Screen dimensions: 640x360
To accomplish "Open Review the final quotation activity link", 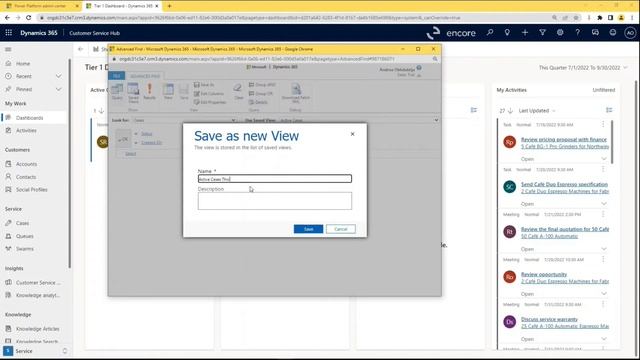I will (x=565, y=229).
